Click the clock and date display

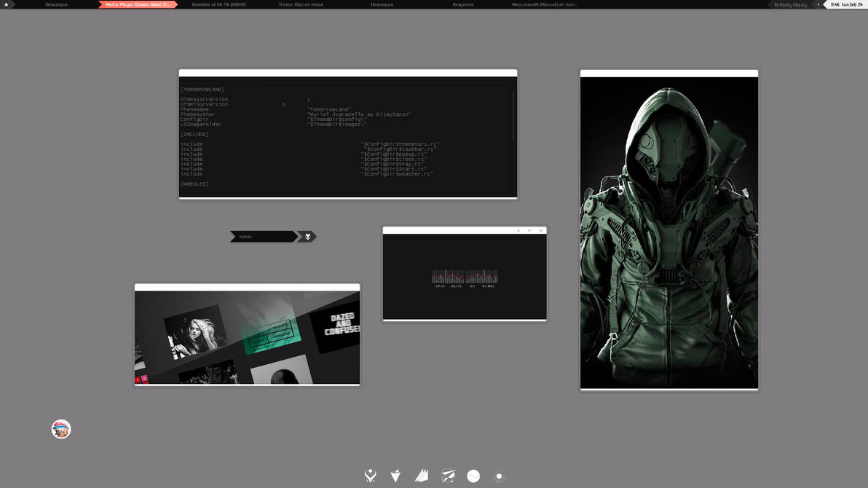click(x=846, y=4)
